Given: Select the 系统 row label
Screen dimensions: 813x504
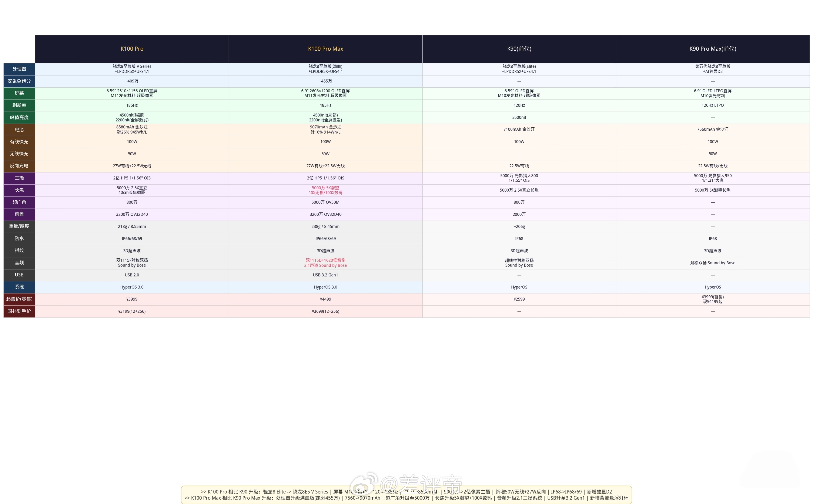Looking at the screenshot, I should point(19,287).
